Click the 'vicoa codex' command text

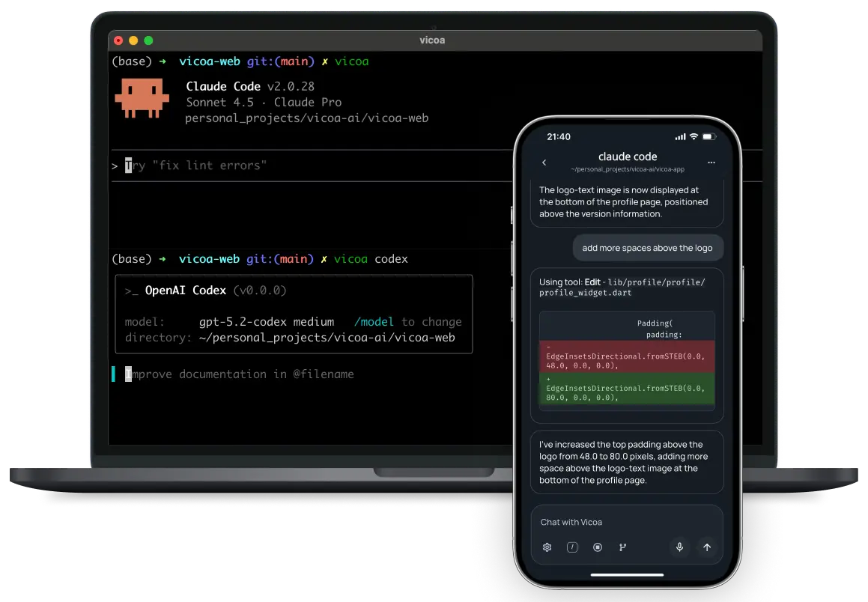pos(371,259)
